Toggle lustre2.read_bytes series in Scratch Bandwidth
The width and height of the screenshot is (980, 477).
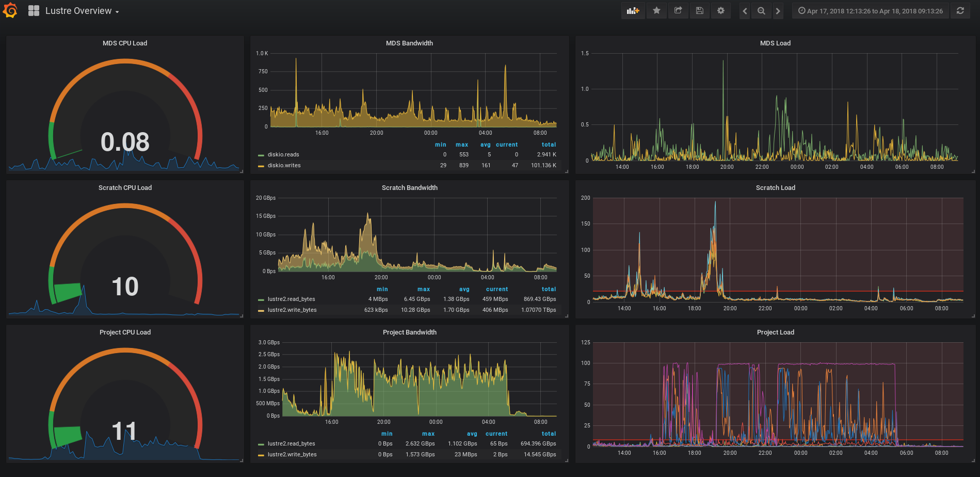click(x=291, y=299)
